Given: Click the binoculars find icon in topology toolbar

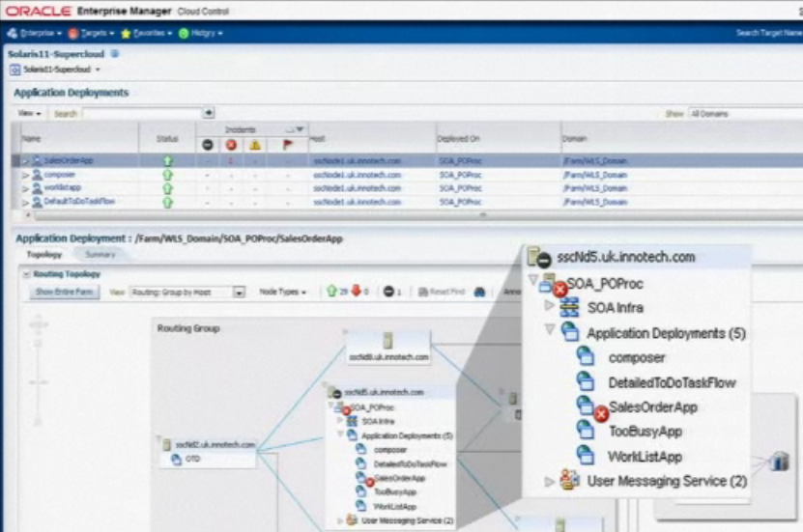Looking at the screenshot, I should click(x=479, y=293).
